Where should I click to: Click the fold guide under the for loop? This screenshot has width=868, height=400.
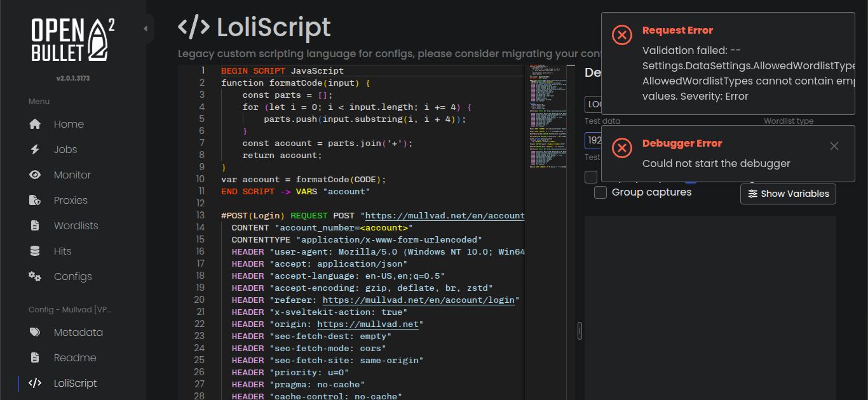[x=243, y=119]
